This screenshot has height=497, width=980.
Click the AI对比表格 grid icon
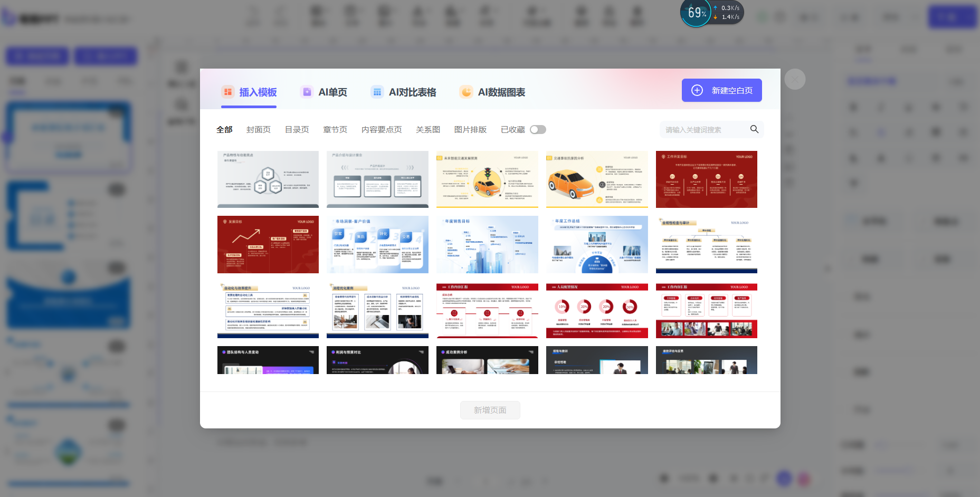tap(377, 92)
